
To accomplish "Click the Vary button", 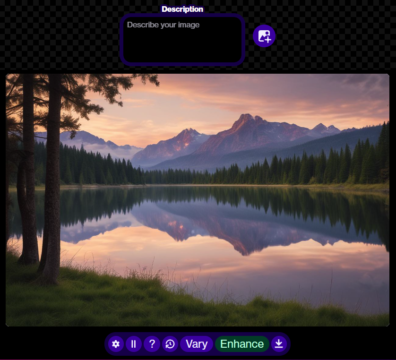I will pyautogui.click(x=196, y=344).
